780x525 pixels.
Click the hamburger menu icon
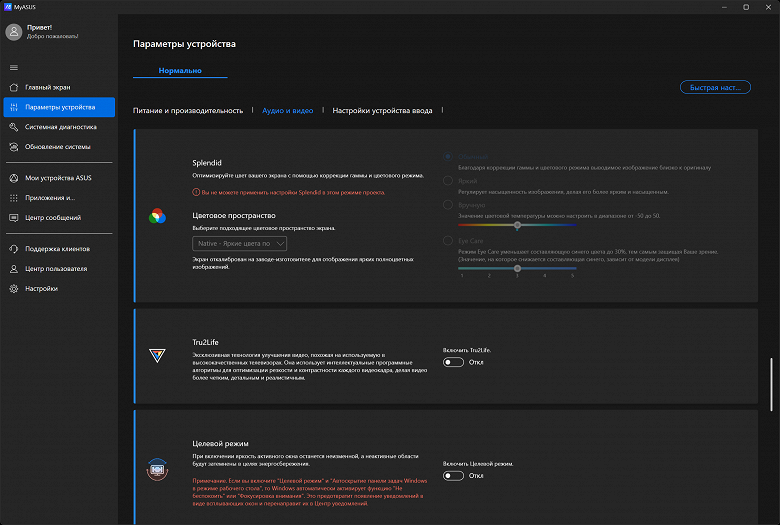[x=13, y=67]
